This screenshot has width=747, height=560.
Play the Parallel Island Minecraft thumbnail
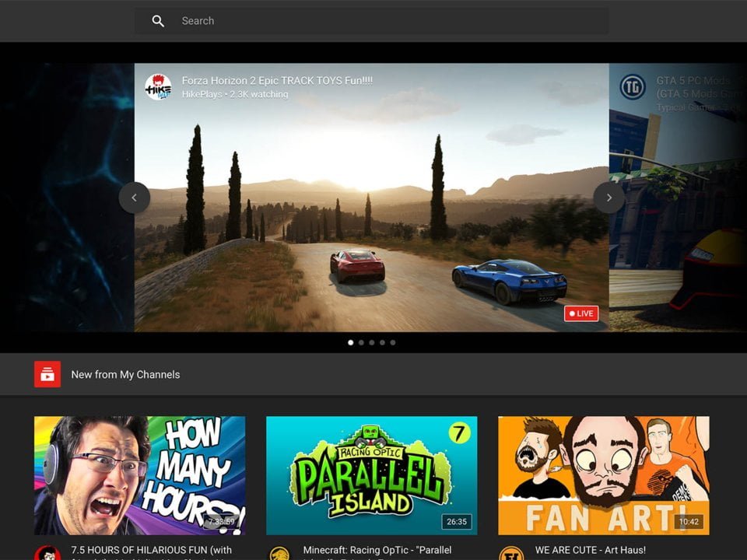tap(372, 476)
